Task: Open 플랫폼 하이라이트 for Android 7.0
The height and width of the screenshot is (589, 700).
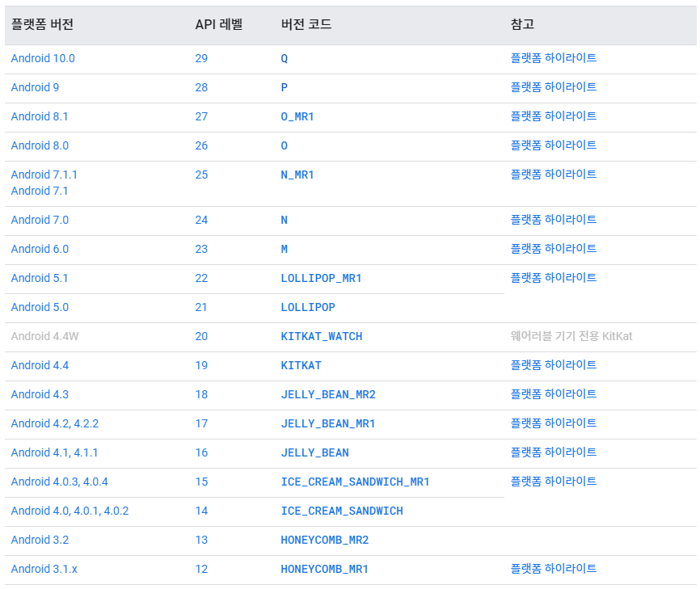Action: point(554,220)
